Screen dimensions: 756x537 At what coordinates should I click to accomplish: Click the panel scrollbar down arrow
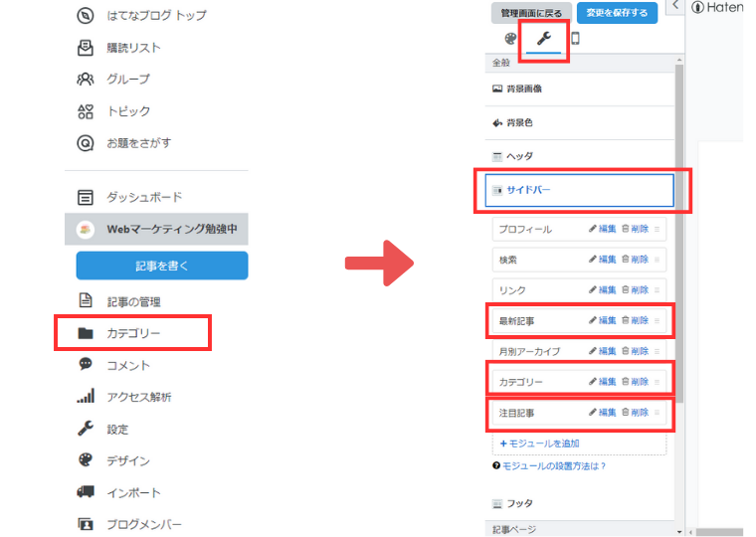coord(679,532)
